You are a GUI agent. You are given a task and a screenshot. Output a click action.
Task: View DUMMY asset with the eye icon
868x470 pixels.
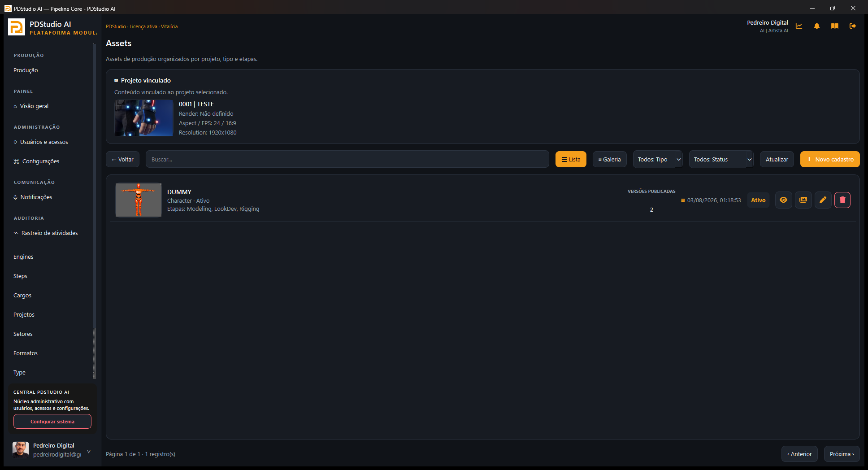[x=783, y=200]
